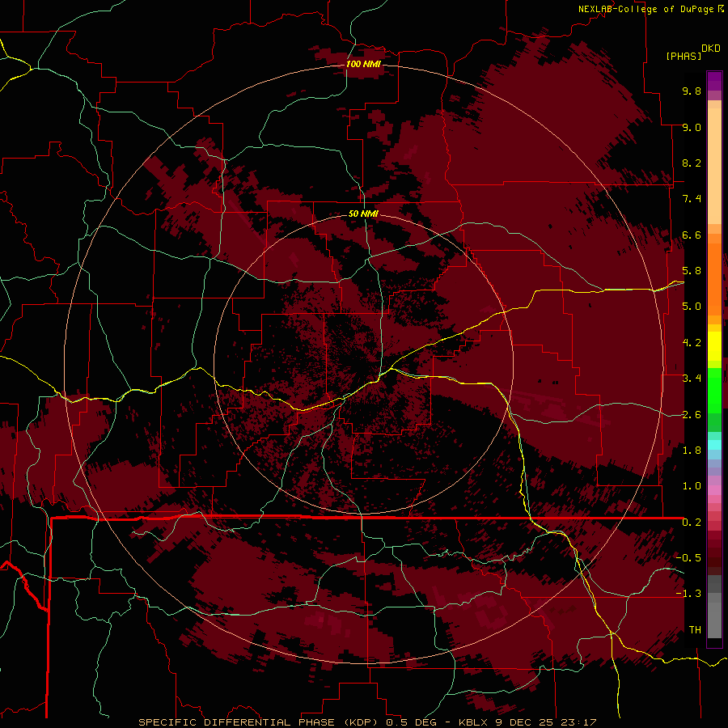
Task: Click the purple segment atop the color bar
Action: click(x=714, y=81)
